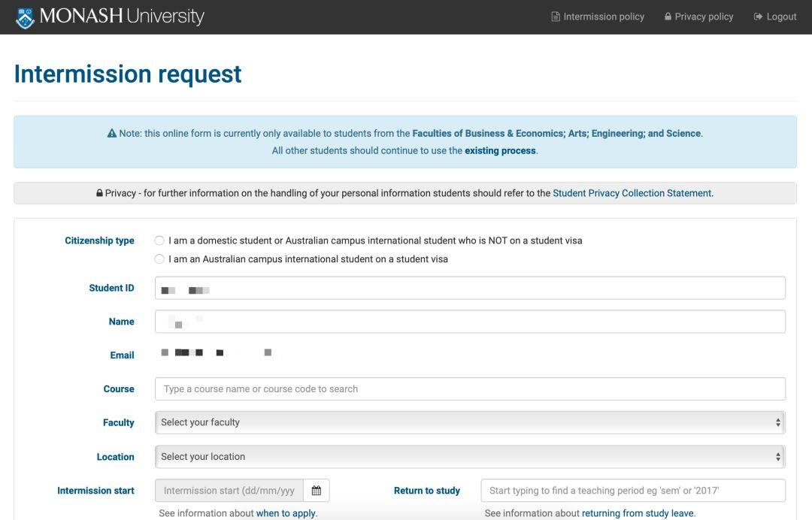Viewport: 812px width, 520px height.
Task: Expand the Select your location dropdown
Action: click(470, 456)
